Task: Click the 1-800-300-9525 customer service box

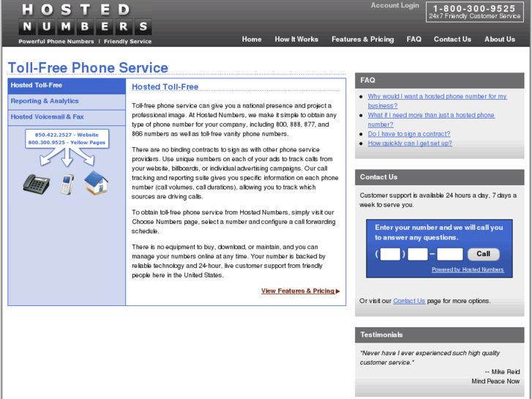Action: click(x=475, y=12)
